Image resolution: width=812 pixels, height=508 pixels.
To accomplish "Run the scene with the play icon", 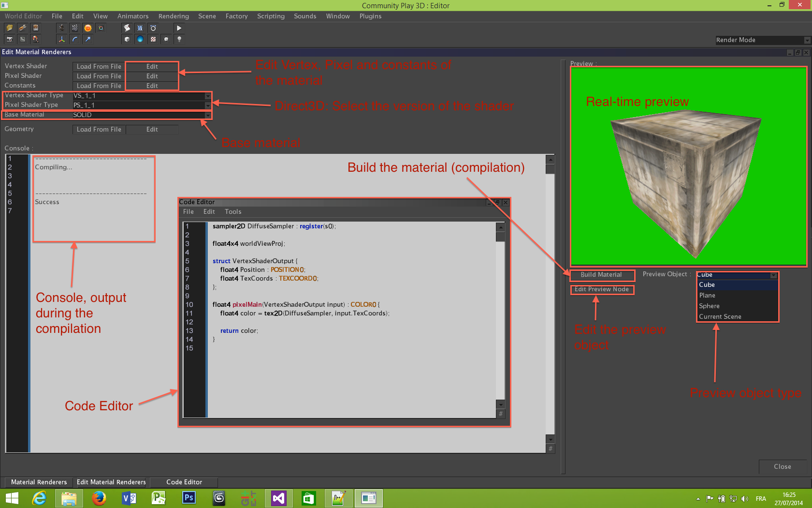I will point(179,28).
